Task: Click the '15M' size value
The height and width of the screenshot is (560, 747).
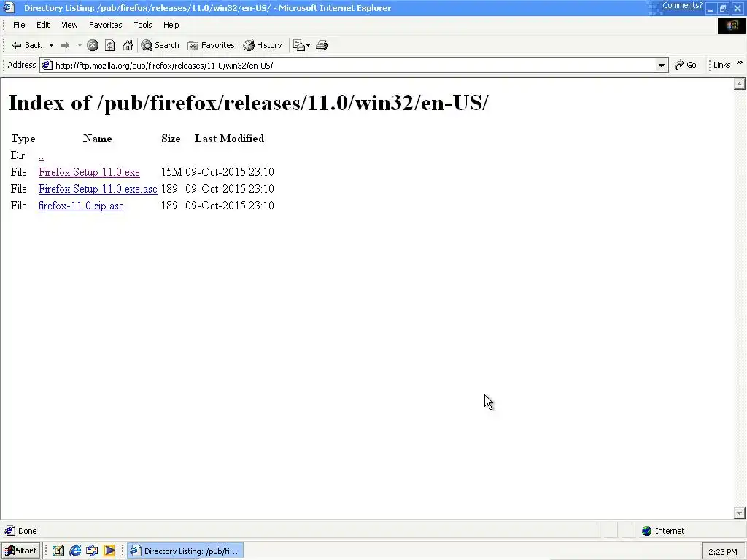Action: coord(171,172)
